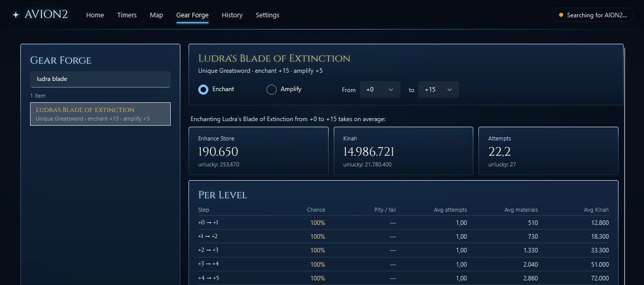Viewport: 644px width, 285px height.
Task: Focus the 'ludra blade' search field
Action: (100, 79)
